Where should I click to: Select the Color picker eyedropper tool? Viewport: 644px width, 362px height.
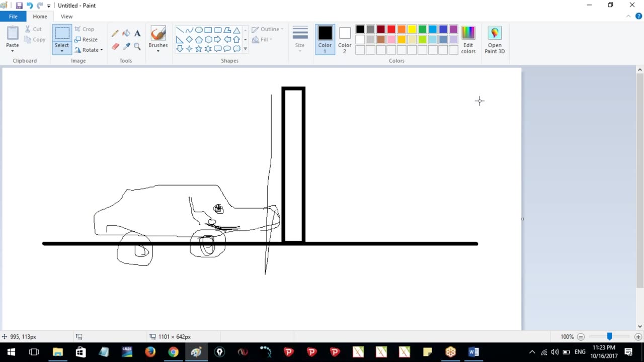click(126, 46)
